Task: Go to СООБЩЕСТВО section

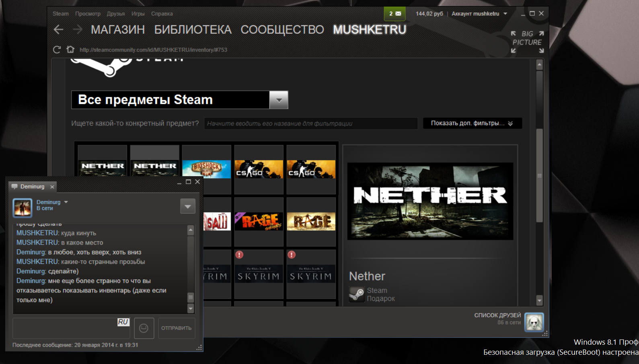Action: 282,29
